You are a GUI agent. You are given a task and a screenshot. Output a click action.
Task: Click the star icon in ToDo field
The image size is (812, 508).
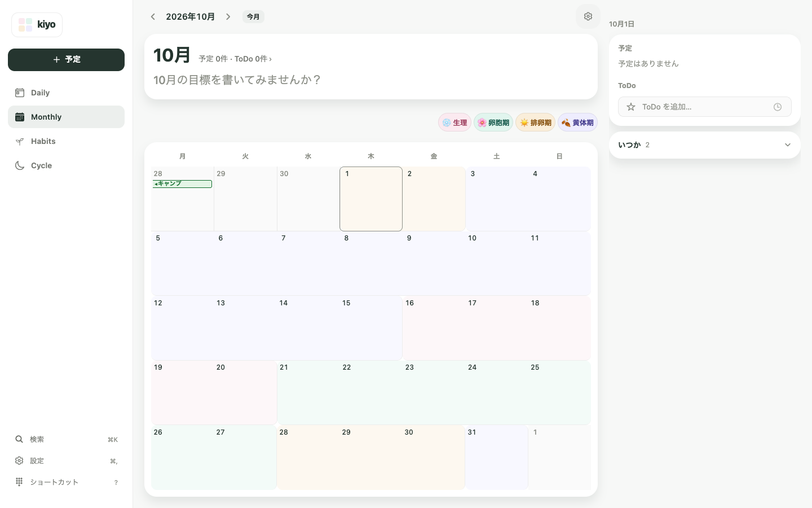(x=631, y=107)
